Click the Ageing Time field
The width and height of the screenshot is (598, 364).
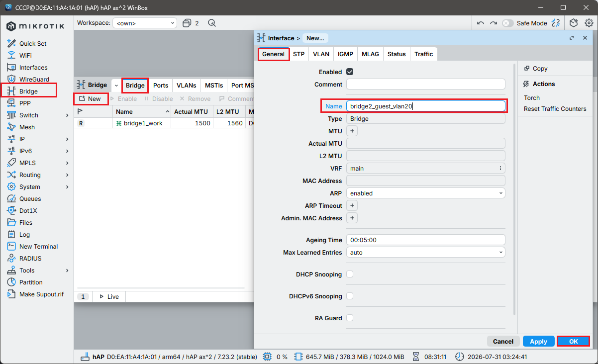425,240
